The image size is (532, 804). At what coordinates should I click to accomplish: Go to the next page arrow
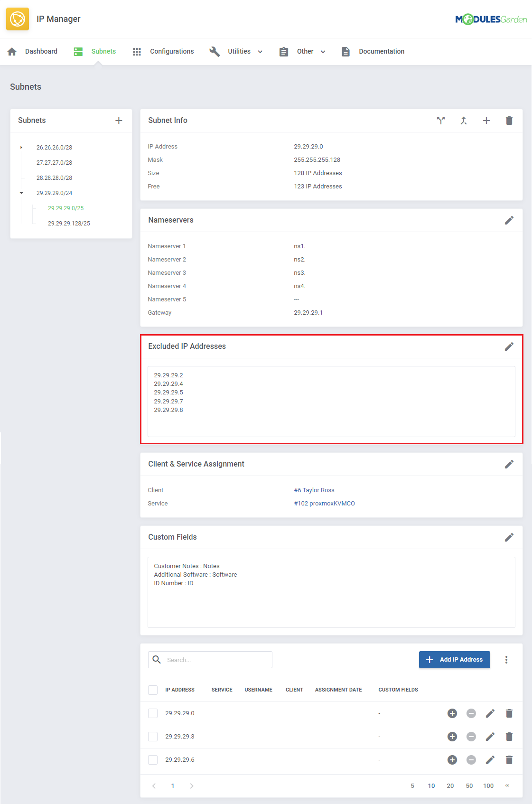point(192,786)
